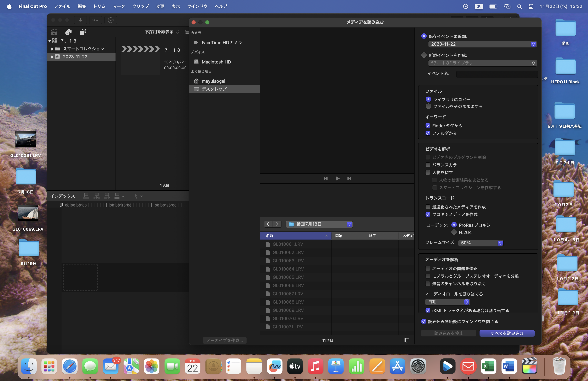The width and height of the screenshot is (588, 381).
Task: Click the import media arrow toolbar icon
Action: [80, 20]
